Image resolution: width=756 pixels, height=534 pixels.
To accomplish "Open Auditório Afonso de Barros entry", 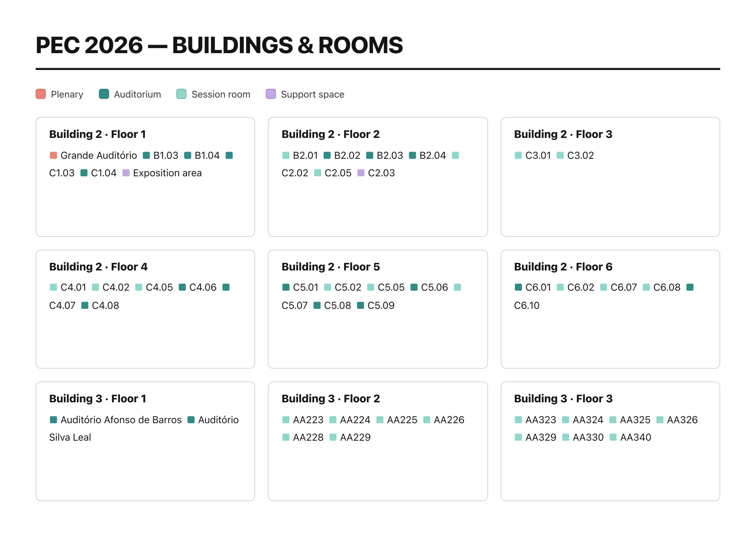I will coord(115,420).
